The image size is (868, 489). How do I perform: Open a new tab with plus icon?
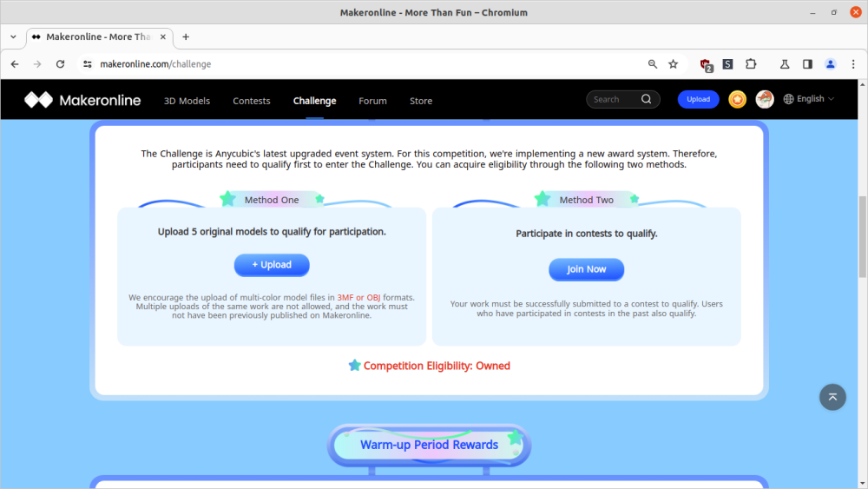186,37
